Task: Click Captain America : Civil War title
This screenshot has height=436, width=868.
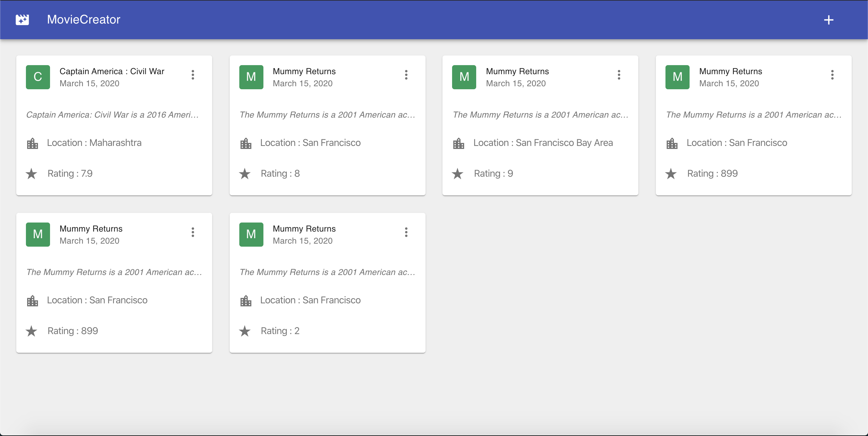Action: click(112, 71)
